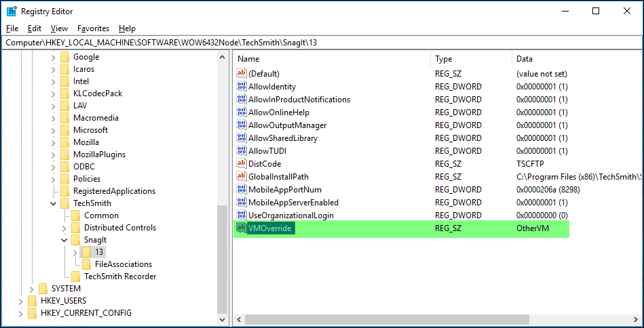Expand the HKEY_USERS hive
This screenshot has height=328, width=644.
[21, 301]
